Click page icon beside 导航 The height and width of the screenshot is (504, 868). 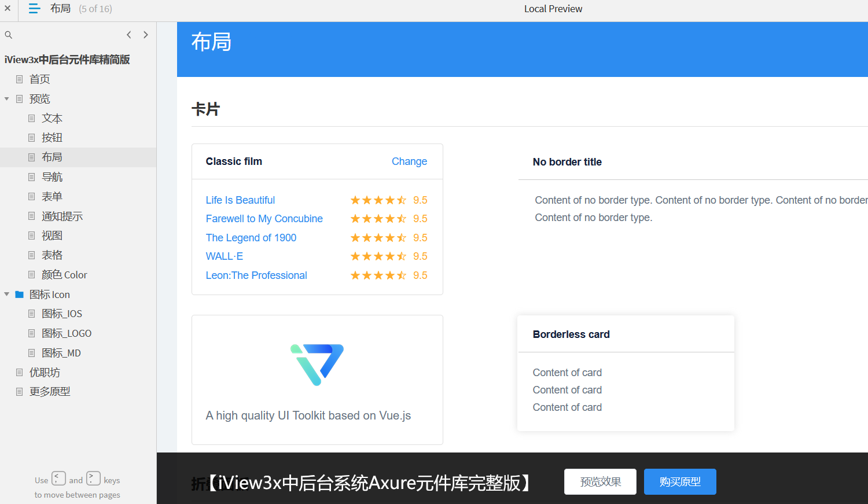(32, 177)
